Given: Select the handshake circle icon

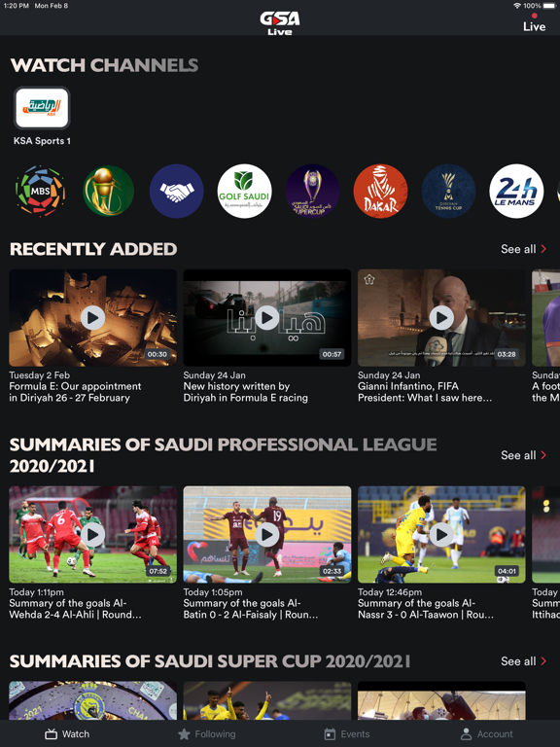Looking at the screenshot, I should click(177, 191).
